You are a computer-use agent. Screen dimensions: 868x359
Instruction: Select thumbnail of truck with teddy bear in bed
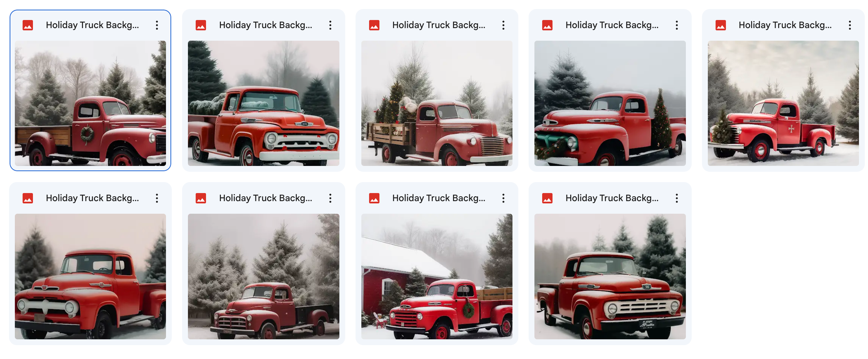[437, 103]
